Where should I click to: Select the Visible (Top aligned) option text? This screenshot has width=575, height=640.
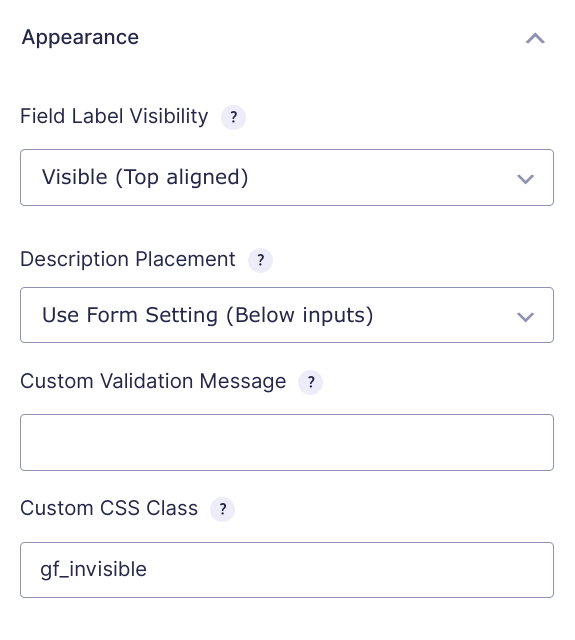click(145, 178)
